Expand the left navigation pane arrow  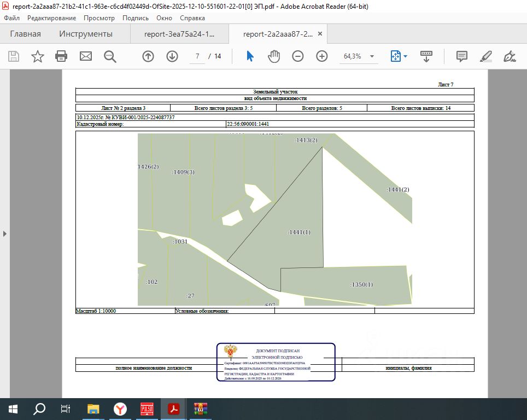[x=5, y=234]
